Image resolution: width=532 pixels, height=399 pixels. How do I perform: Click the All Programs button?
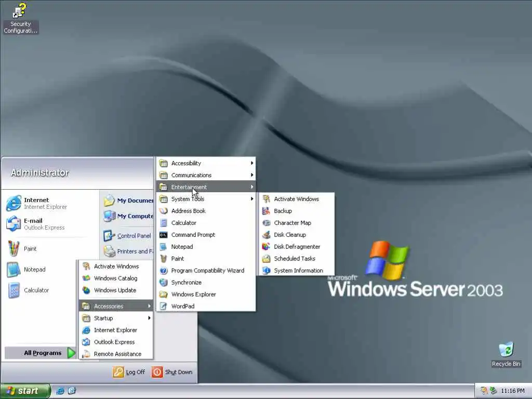click(x=41, y=353)
